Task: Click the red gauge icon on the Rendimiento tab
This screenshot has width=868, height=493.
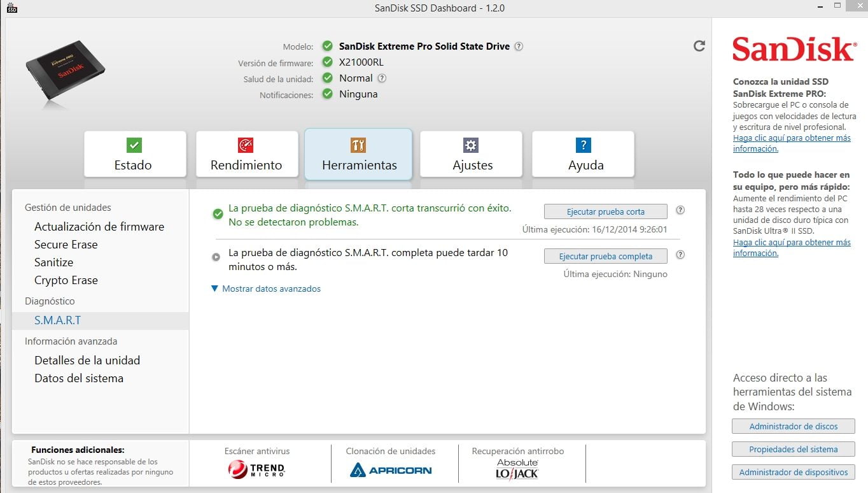Action: click(x=246, y=145)
